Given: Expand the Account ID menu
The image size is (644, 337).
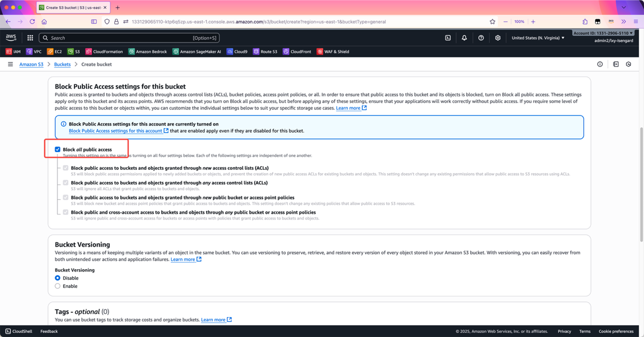Looking at the screenshot, I should click(603, 33).
